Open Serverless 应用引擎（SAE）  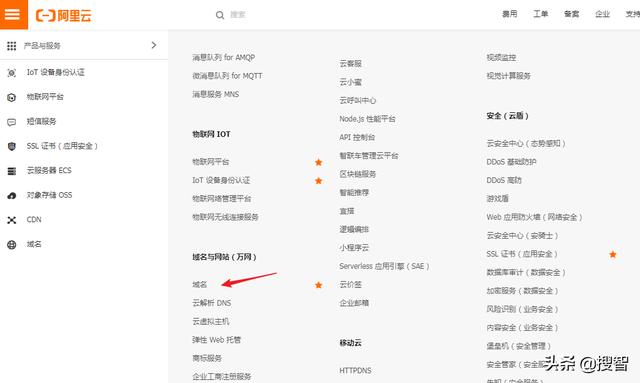pyautogui.click(x=384, y=266)
